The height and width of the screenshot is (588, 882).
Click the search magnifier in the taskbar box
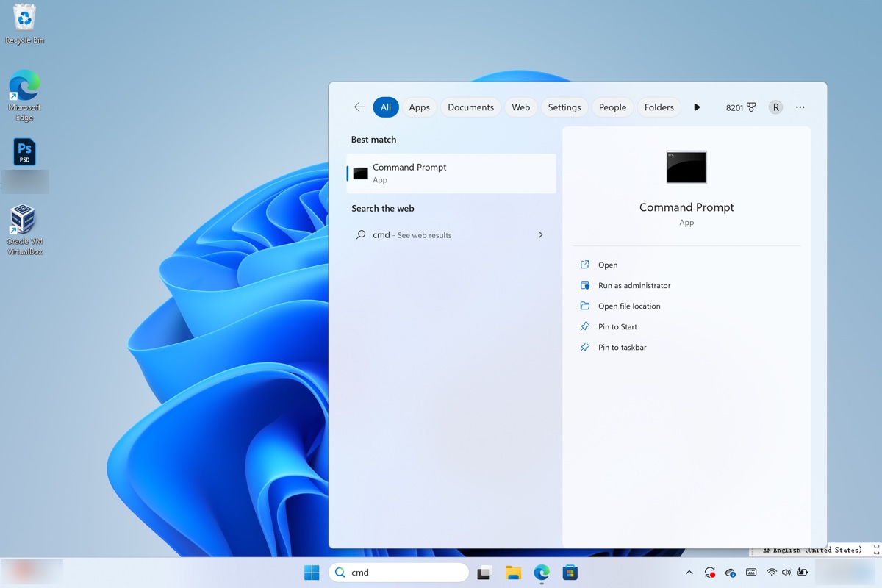pyautogui.click(x=340, y=572)
